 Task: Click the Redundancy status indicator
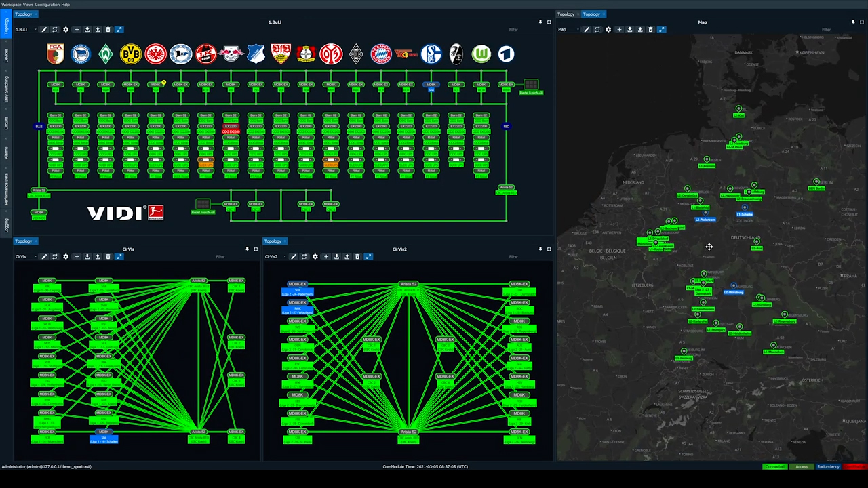click(x=828, y=466)
